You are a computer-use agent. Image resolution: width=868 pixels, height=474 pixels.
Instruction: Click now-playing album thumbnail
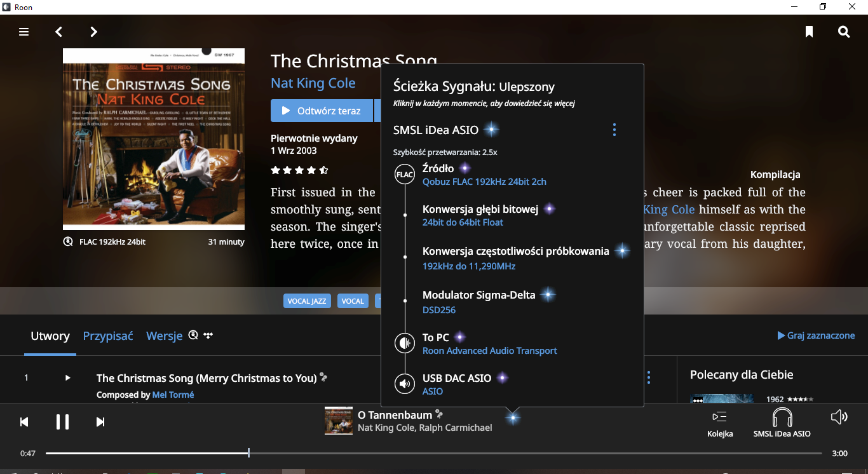[x=339, y=421]
